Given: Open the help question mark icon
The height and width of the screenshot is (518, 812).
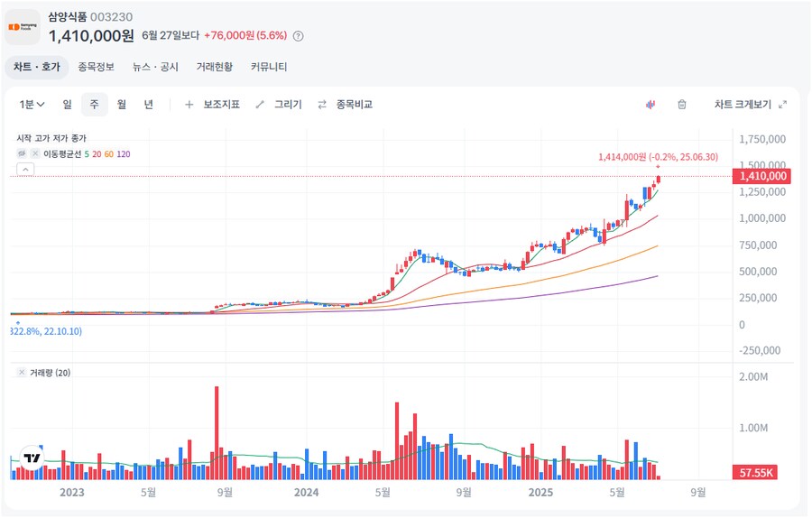Looking at the screenshot, I should pos(299,36).
